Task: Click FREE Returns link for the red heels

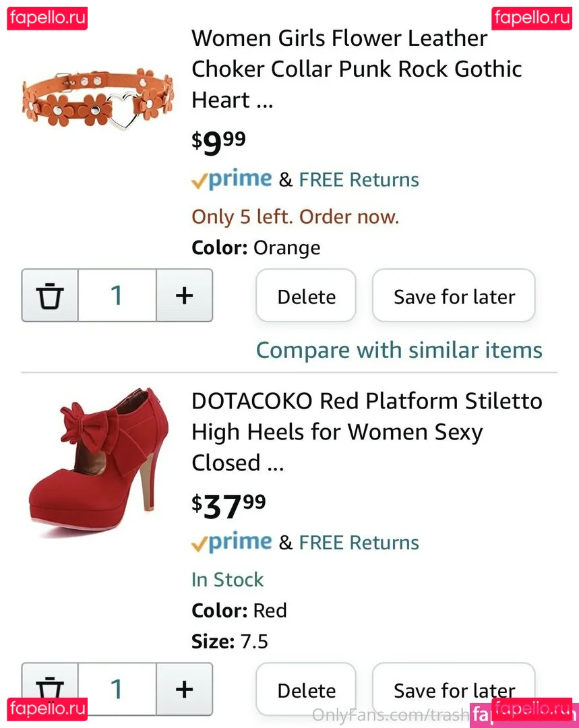Action: coord(359,543)
